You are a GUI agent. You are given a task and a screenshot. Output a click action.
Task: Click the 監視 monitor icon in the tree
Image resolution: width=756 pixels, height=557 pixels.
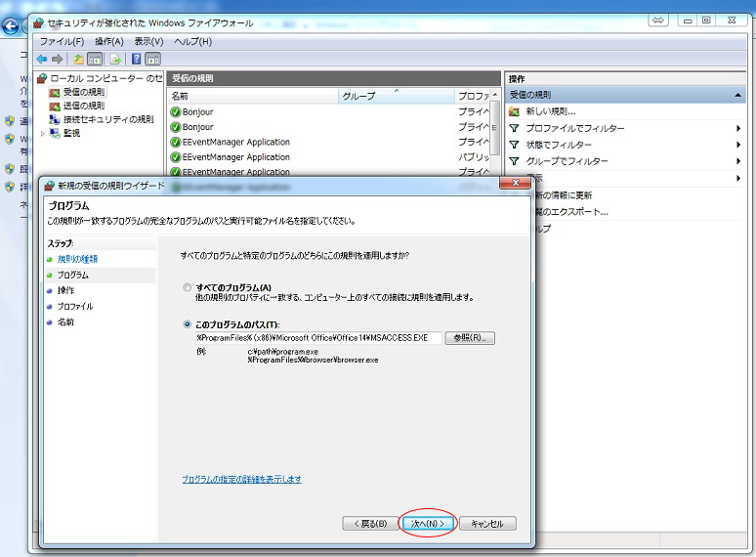(55, 133)
